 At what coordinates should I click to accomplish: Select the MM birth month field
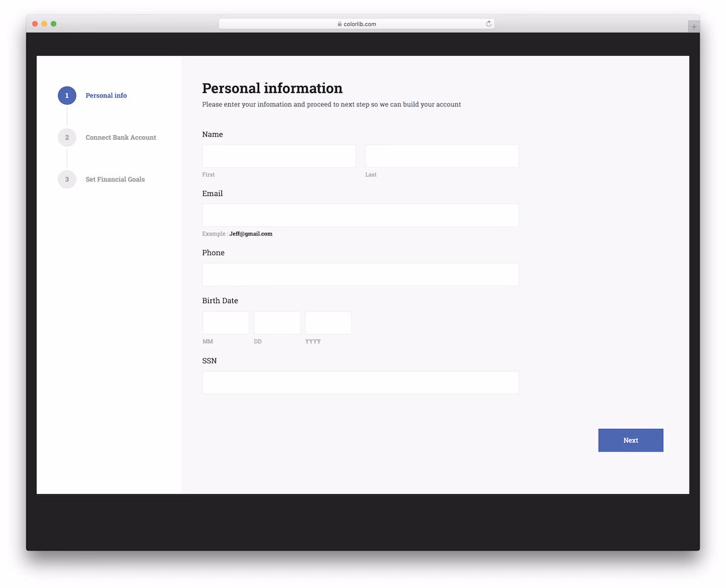pyautogui.click(x=226, y=323)
